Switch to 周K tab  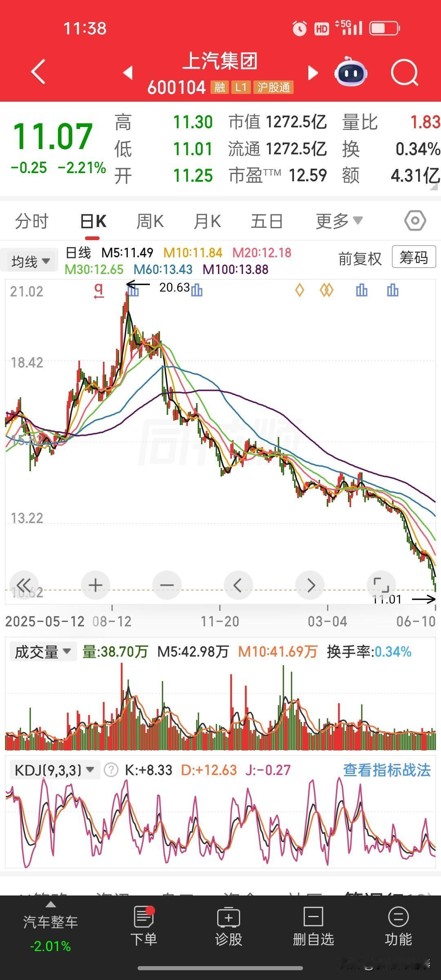[150, 221]
